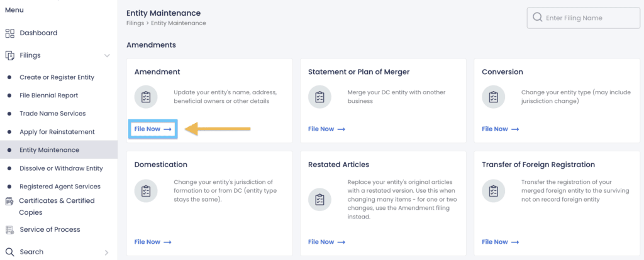Viewport: 644px width, 260px height.
Task: Click the Amendments section heading
Action: click(x=151, y=45)
